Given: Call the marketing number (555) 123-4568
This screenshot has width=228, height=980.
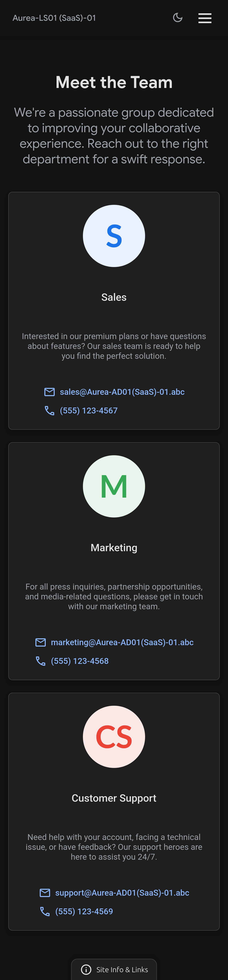Looking at the screenshot, I should (80, 661).
